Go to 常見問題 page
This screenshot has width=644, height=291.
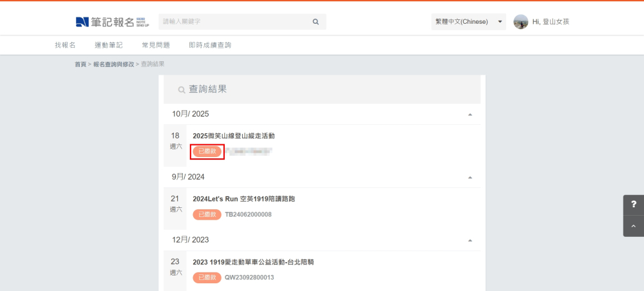156,45
